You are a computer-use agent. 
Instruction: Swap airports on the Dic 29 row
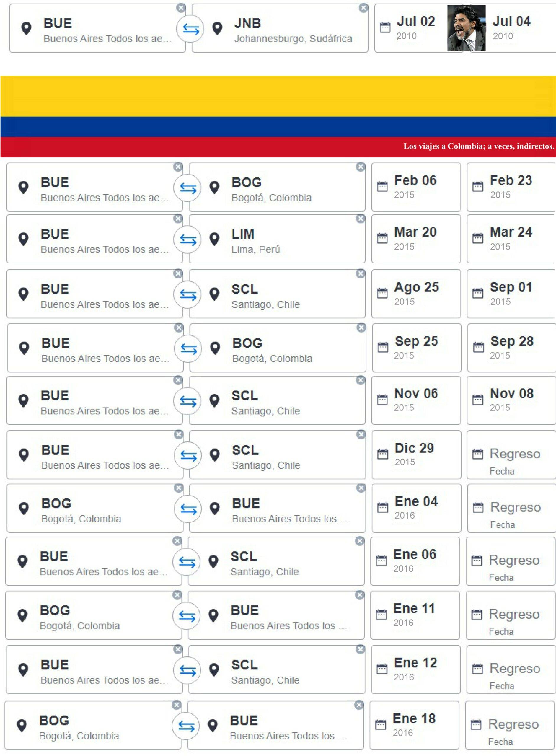[188, 455]
